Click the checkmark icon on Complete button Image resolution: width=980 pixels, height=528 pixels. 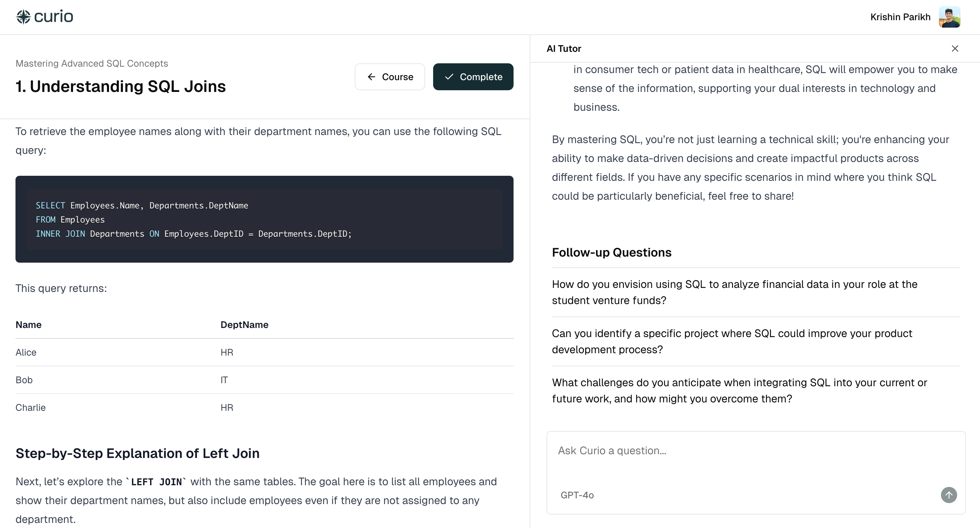tap(449, 77)
